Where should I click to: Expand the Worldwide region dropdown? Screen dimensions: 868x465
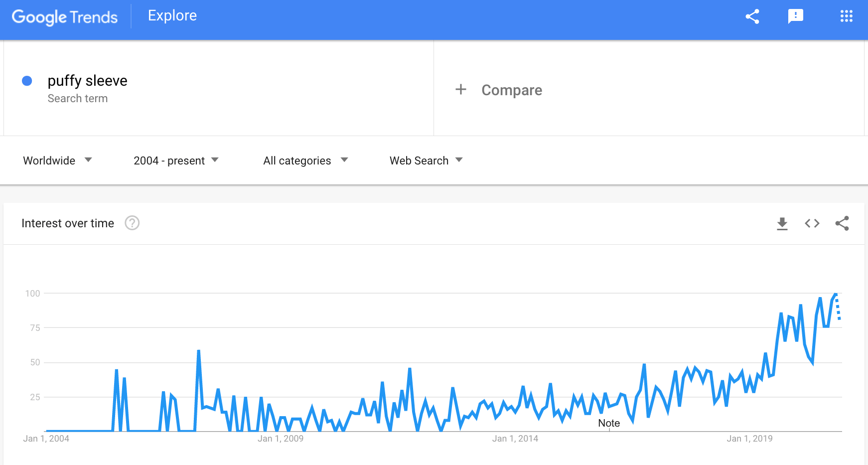pos(57,160)
